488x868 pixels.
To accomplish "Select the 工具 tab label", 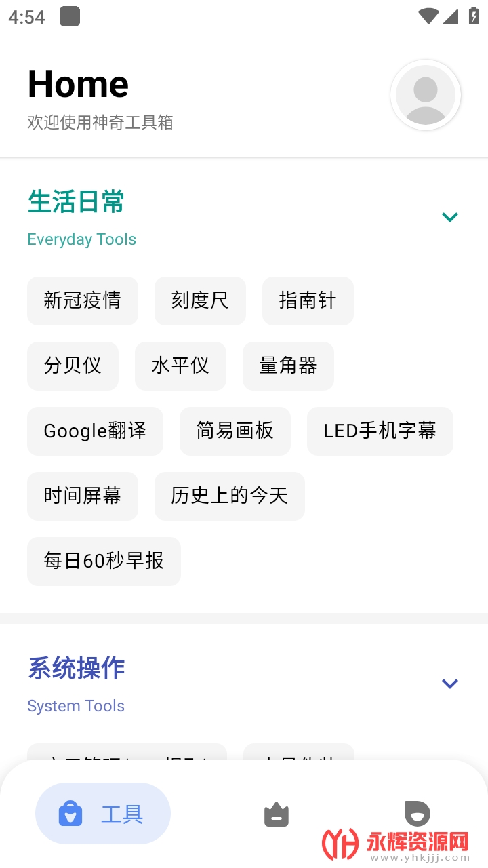I will point(122,814).
